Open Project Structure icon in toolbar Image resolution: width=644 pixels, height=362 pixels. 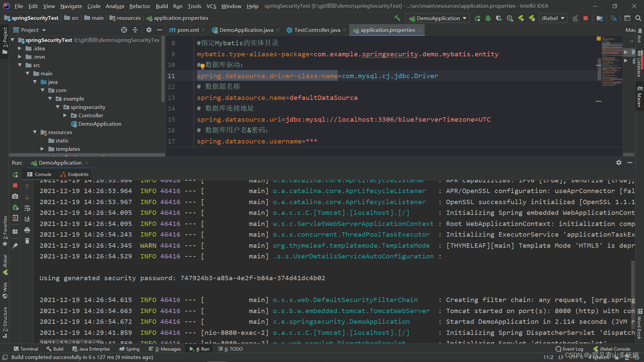click(600, 18)
